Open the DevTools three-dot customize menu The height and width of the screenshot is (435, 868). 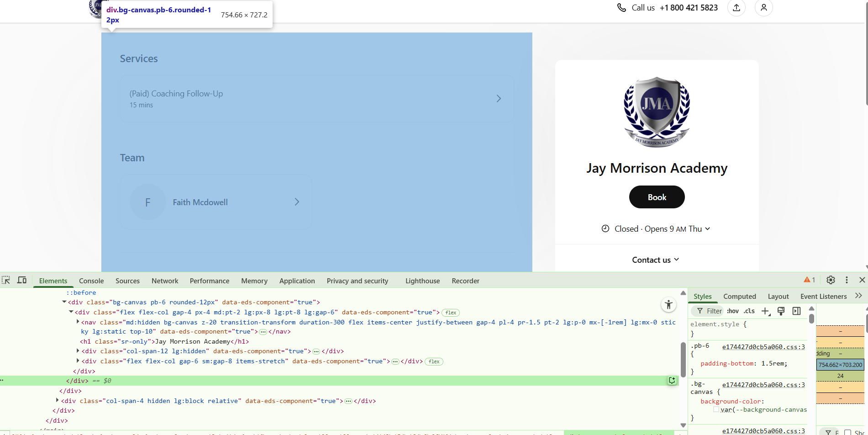coord(847,280)
